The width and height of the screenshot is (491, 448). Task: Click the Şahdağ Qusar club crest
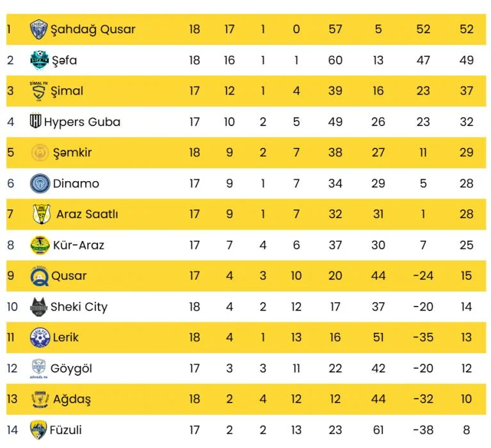click(x=39, y=29)
